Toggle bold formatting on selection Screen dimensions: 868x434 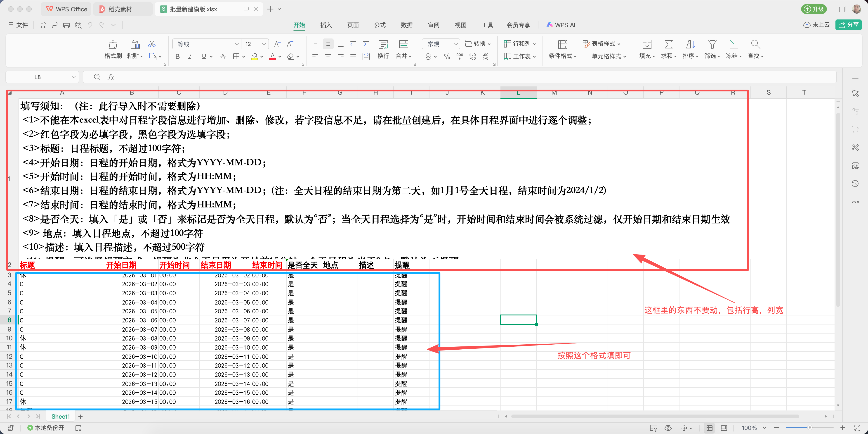click(x=177, y=56)
